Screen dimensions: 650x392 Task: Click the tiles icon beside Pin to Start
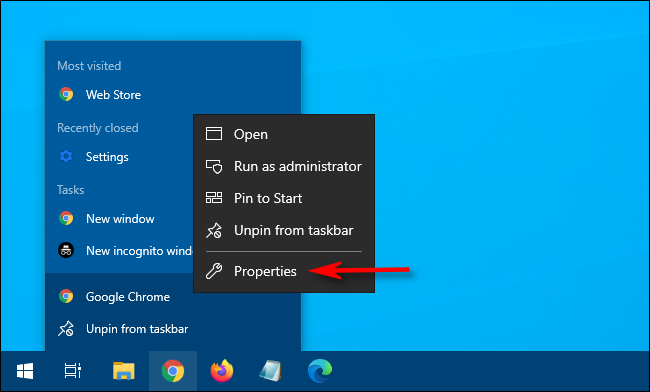coord(214,198)
